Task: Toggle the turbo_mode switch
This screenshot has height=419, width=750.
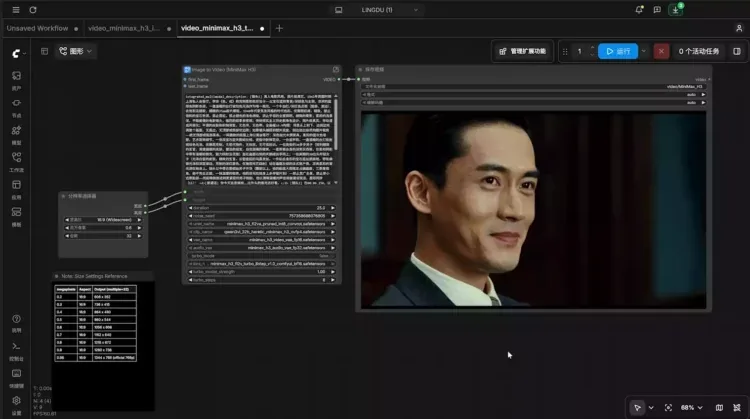Action: click(261, 256)
